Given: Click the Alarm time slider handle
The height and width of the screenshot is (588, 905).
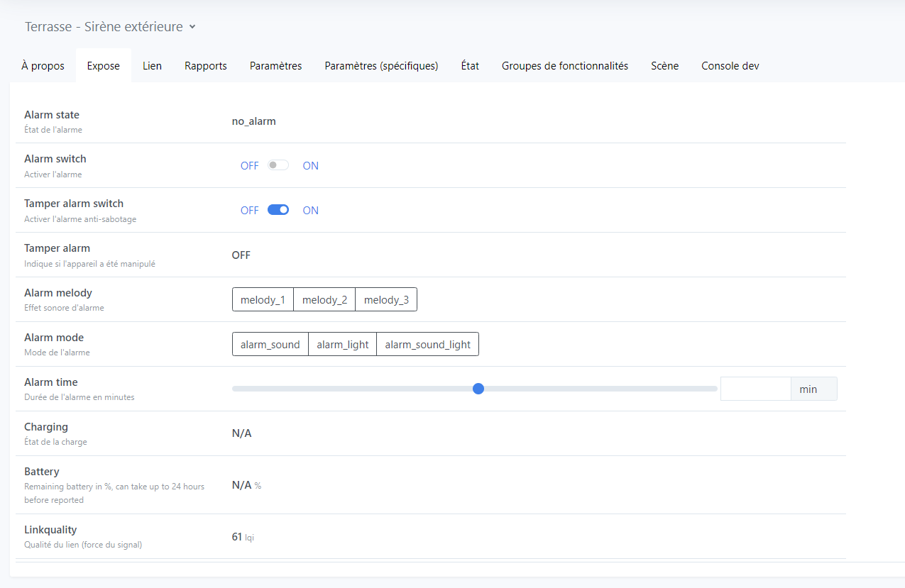Looking at the screenshot, I should pyautogui.click(x=478, y=389).
